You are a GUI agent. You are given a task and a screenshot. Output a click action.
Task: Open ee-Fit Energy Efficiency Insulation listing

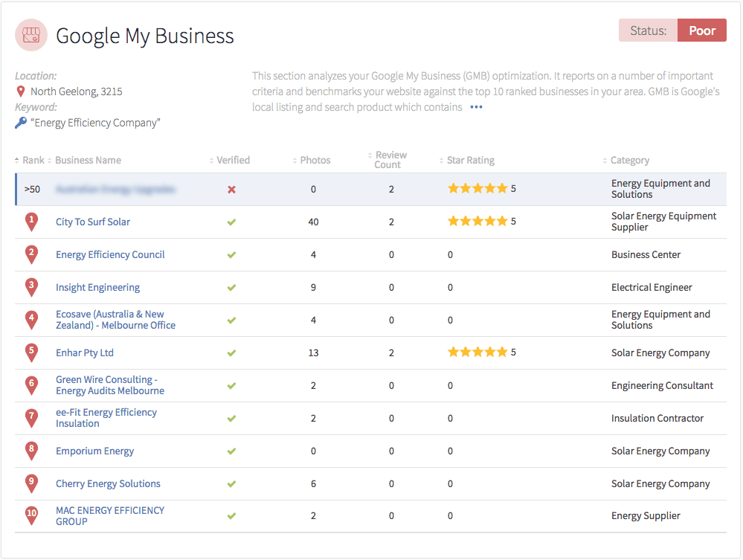tap(106, 418)
